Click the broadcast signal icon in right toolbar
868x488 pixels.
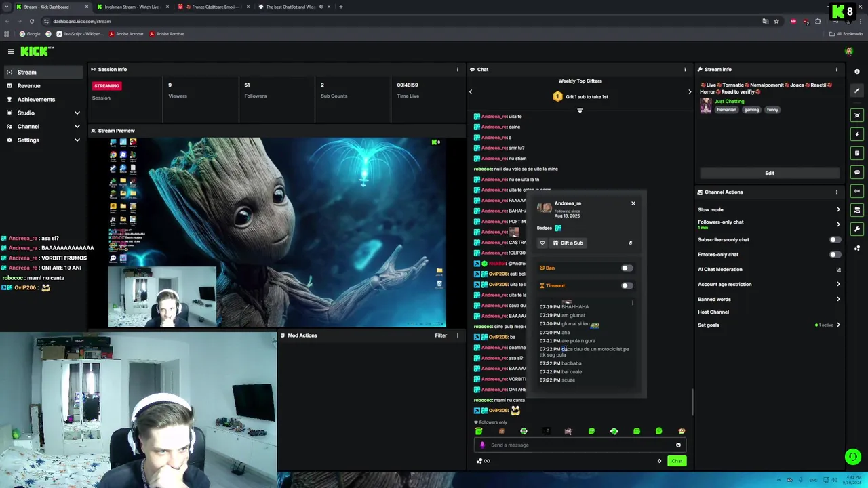[857, 191]
